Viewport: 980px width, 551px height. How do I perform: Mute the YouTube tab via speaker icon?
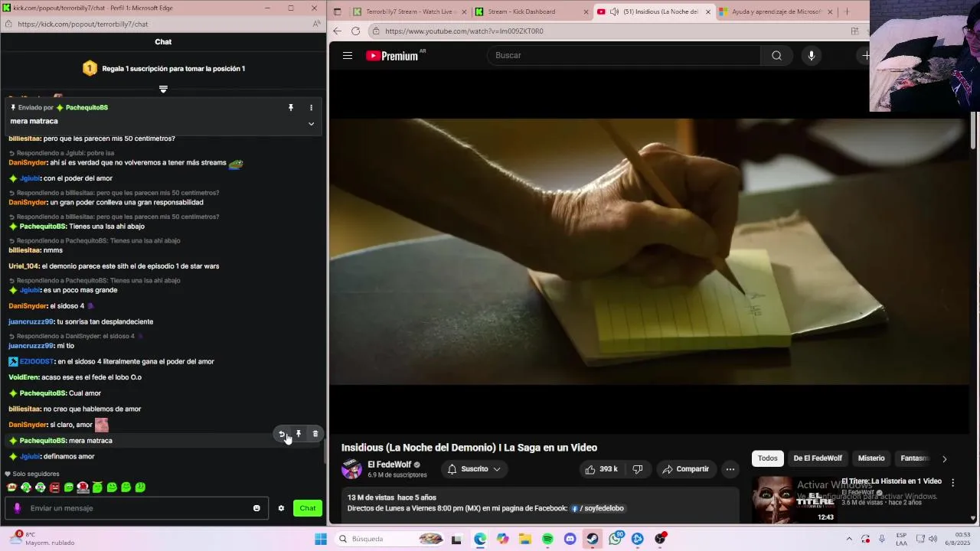(x=614, y=11)
